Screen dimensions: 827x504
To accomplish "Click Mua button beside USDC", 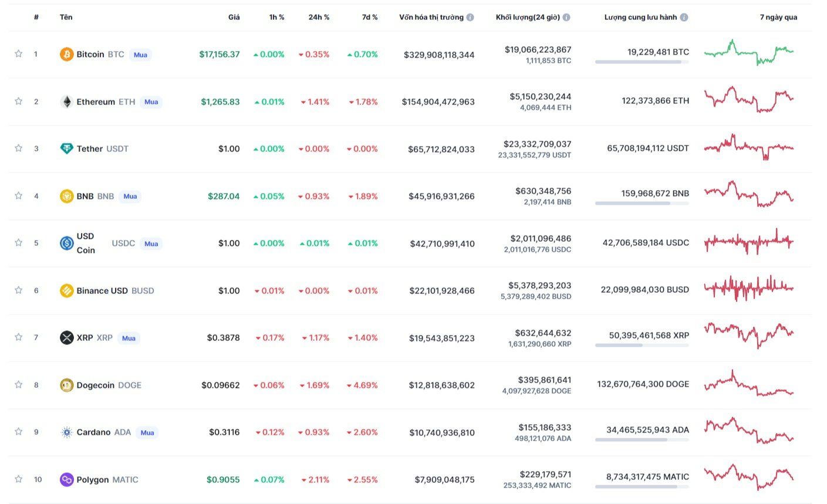I will tap(151, 243).
